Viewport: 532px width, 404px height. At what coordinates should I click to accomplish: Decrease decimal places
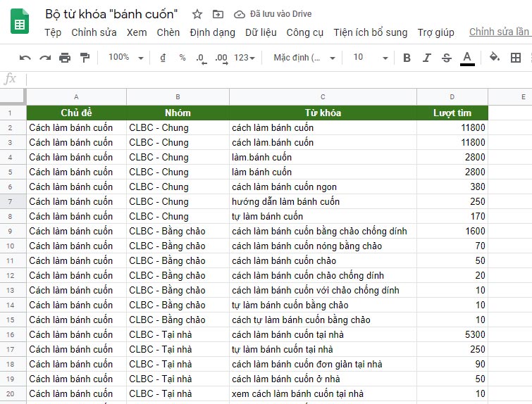(x=202, y=58)
